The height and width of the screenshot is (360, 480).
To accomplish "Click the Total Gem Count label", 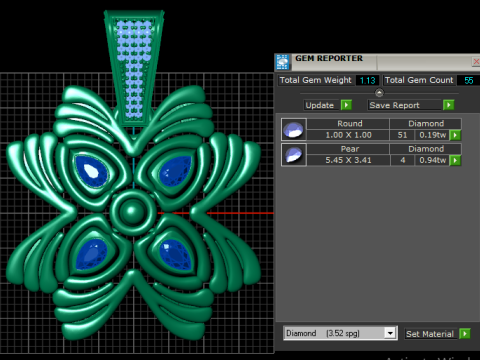I will (x=419, y=80).
